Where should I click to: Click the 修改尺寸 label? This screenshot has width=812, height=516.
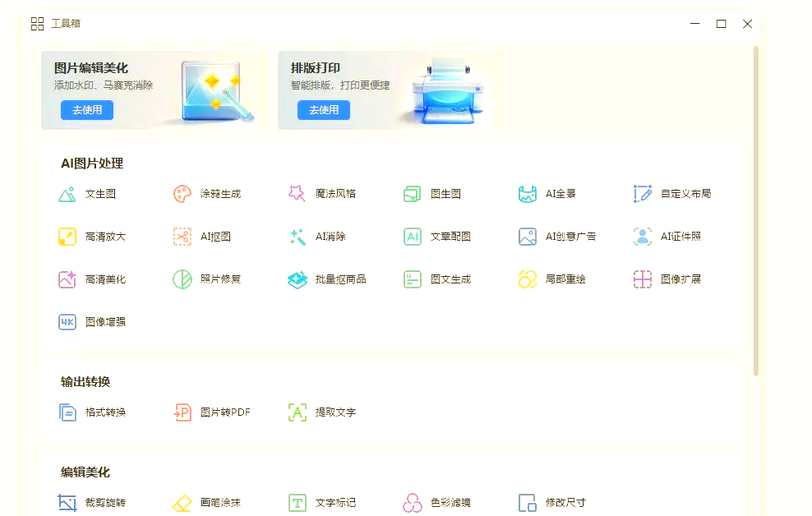point(565,503)
